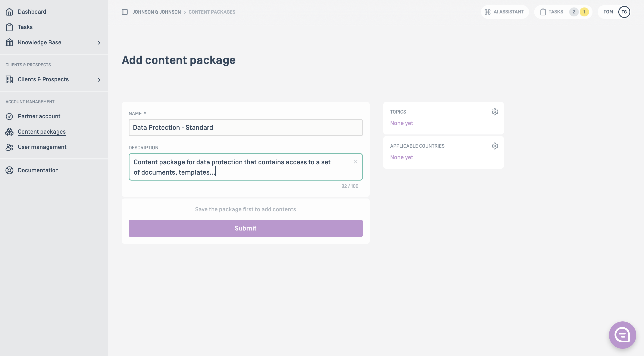Click the Applicable Countries 'None yet' text
The height and width of the screenshot is (356, 644).
click(401, 158)
